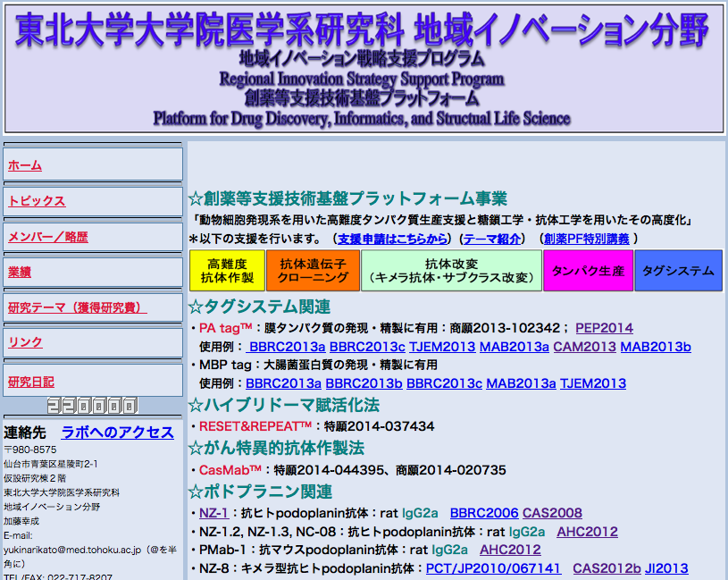Image resolution: width=728 pixels, height=580 pixels.
Task: Open AHC2012 in NZ-1.2 row
Action: point(588,532)
